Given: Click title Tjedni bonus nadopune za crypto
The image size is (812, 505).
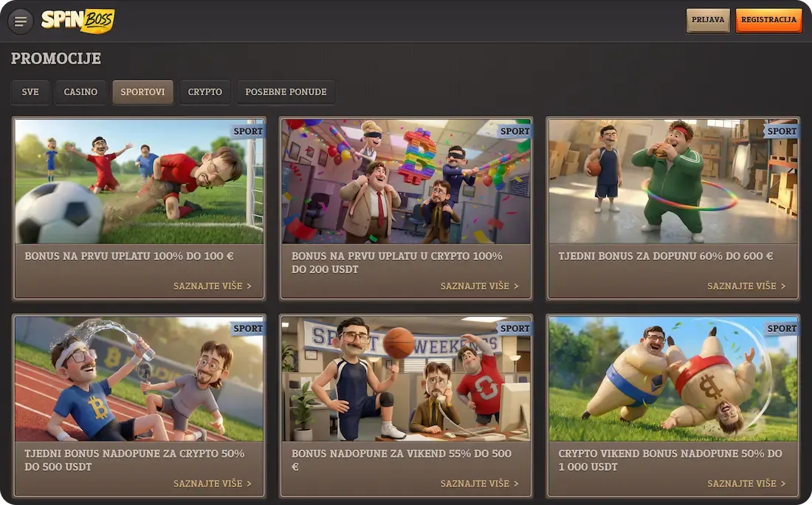Looking at the screenshot, I should point(134,460).
